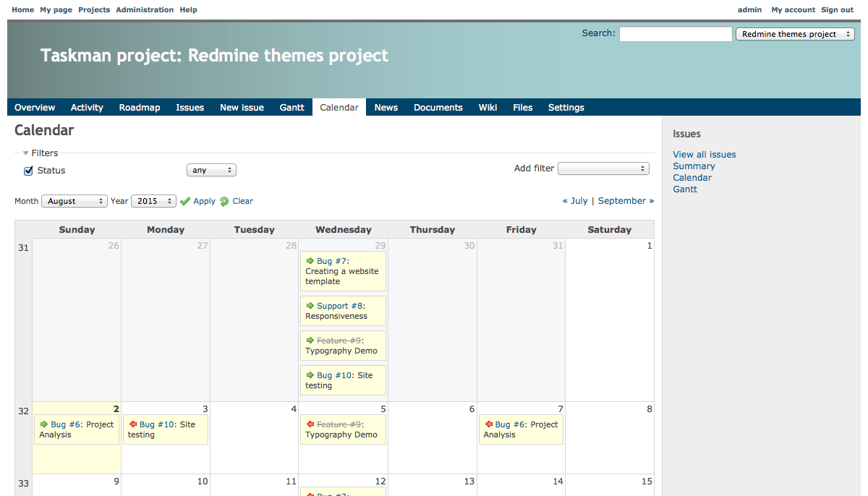
Task: Open struck-through Feature #9 link on 29th
Action: [339, 340]
